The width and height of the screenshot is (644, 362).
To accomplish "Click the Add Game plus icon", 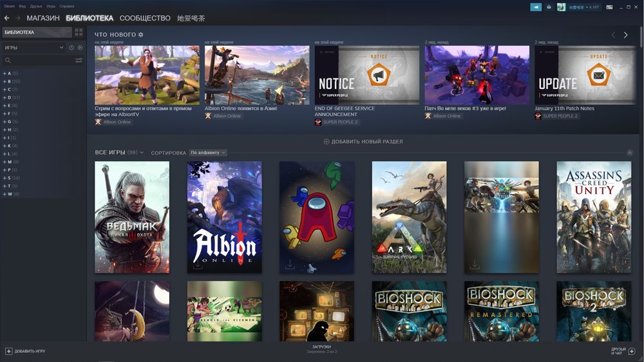I will 8,351.
